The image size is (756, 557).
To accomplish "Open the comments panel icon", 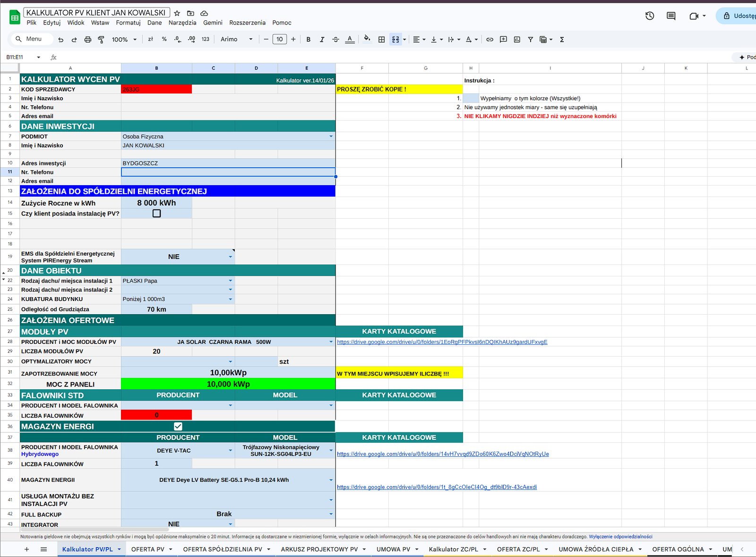I will click(x=670, y=16).
